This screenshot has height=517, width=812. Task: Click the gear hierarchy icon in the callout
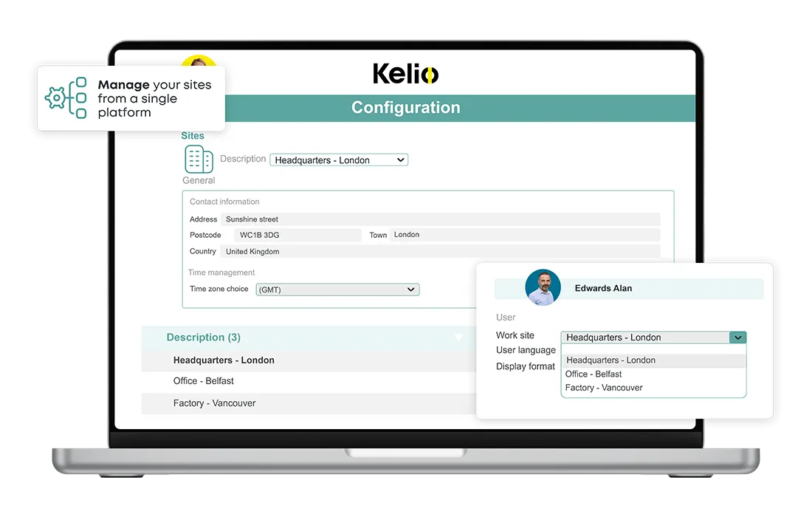click(66, 98)
